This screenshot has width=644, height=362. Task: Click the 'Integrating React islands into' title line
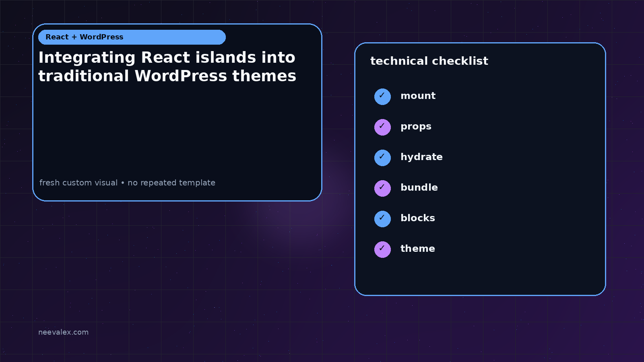point(167,58)
